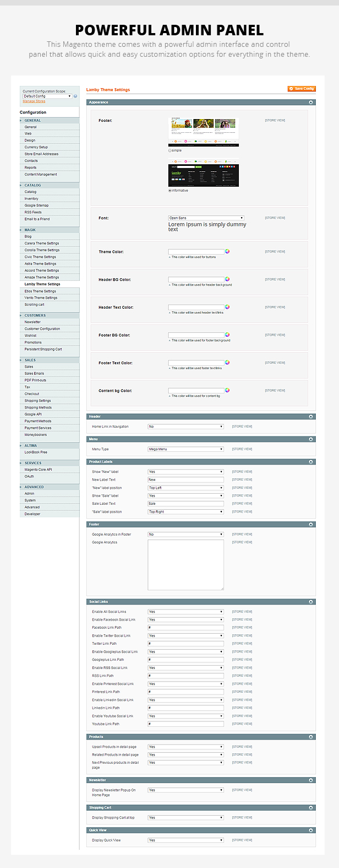Open Display Quick View dropdown

tap(186, 840)
